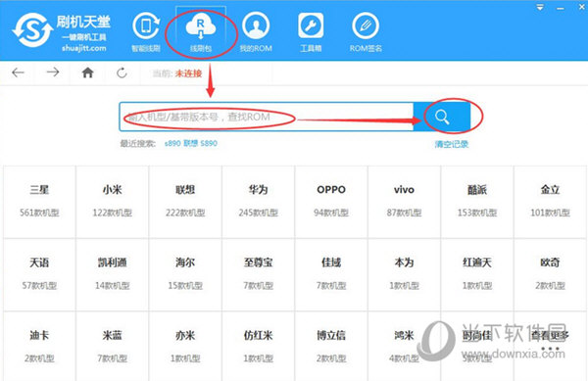Open the 海尔 brand tile
The height and width of the screenshot is (381, 588).
(x=185, y=274)
